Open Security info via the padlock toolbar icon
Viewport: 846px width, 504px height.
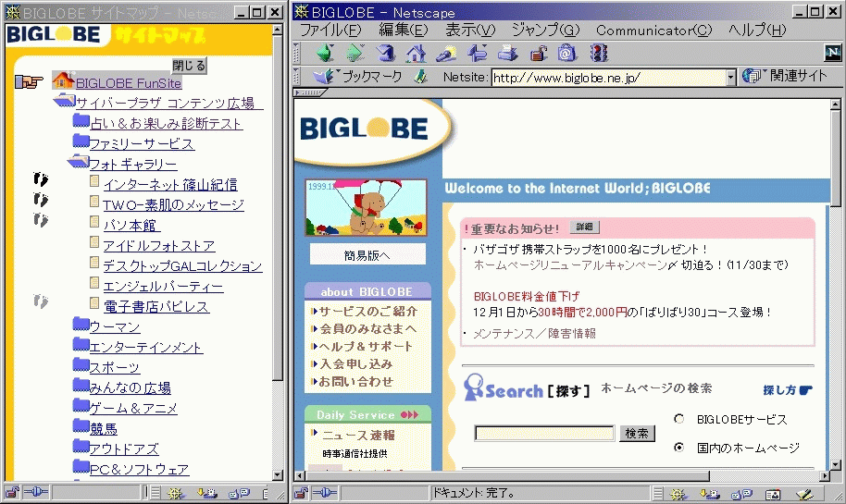[x=538, y=53]
